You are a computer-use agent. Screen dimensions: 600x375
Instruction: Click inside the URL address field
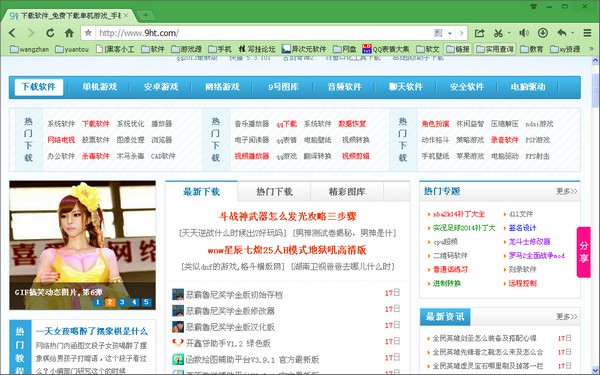[x=264, y=33]
